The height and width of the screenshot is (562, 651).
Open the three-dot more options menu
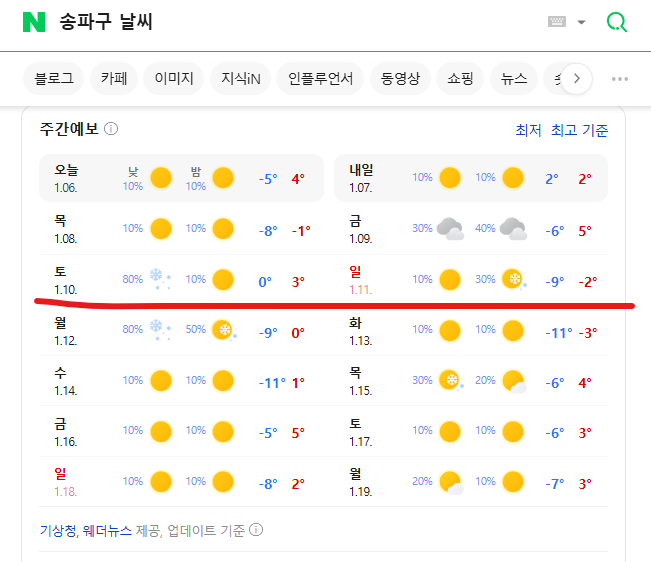pyautogui.click(x=620, y=79)
